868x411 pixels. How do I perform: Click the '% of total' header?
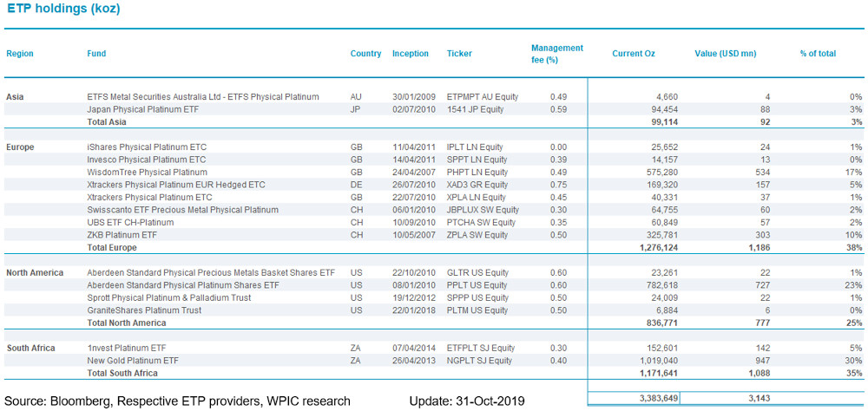click(x=818, y=54)
